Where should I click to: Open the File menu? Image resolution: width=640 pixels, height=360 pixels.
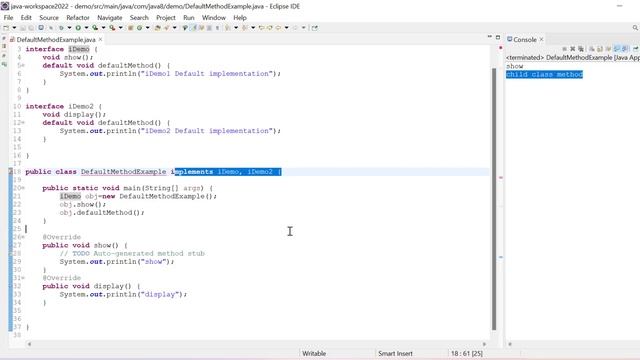pos(9,18)
